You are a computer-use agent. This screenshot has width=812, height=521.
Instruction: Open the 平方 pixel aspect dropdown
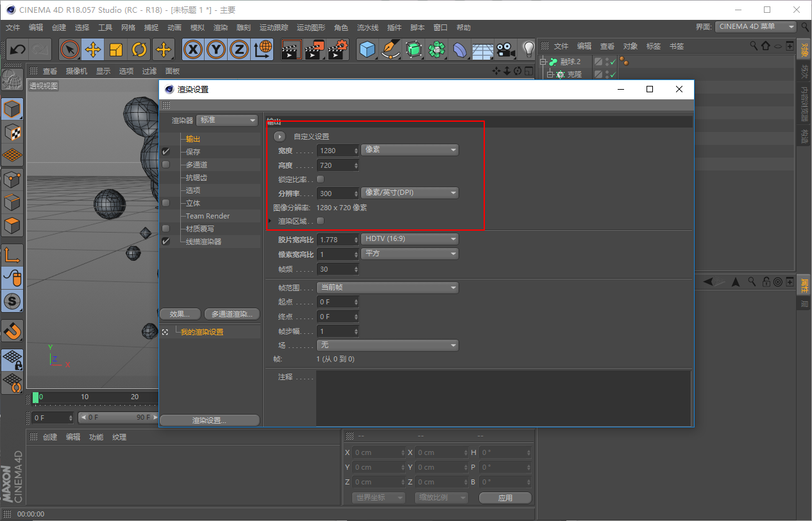pyautogui.click(x=410, y=254)
